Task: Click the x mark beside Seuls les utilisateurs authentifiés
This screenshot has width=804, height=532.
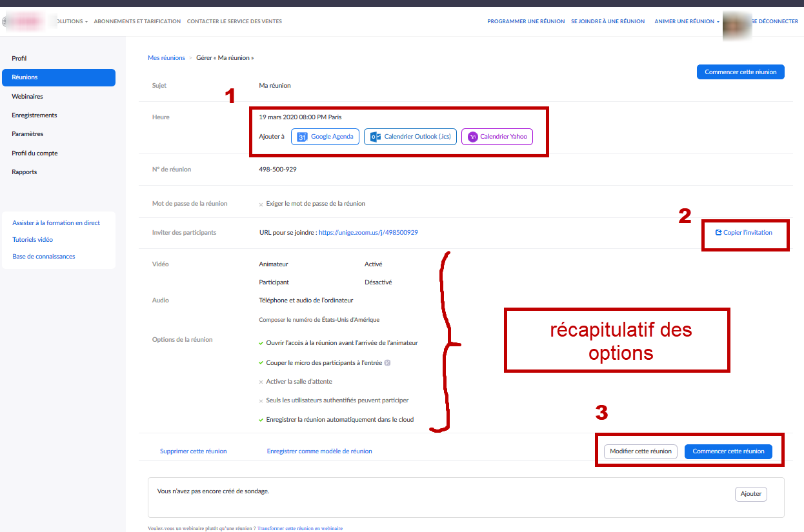Action: coord(261,401)
